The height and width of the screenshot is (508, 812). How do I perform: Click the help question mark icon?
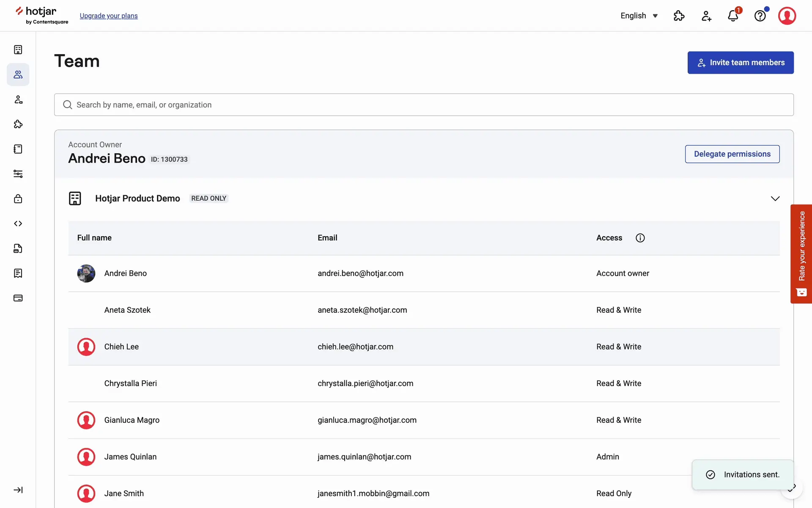pyautogui.click(x=760, y=16)
